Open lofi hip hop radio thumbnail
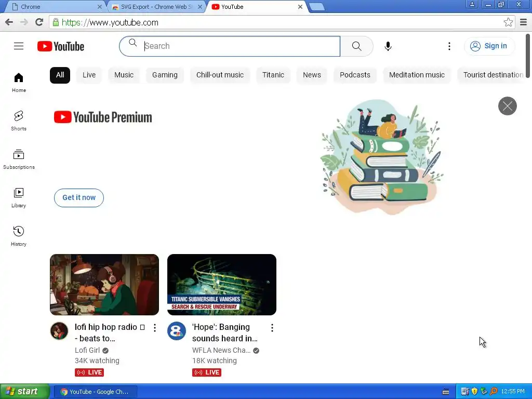Viewport: 532px width, 399px height. (x=104, y=285)
